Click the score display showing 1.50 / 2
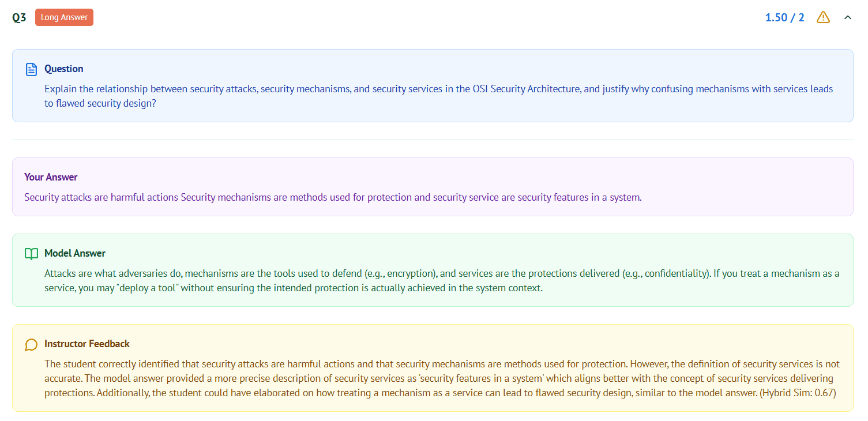The width and height of the screenshot is (868, 421). pos(784,17)
